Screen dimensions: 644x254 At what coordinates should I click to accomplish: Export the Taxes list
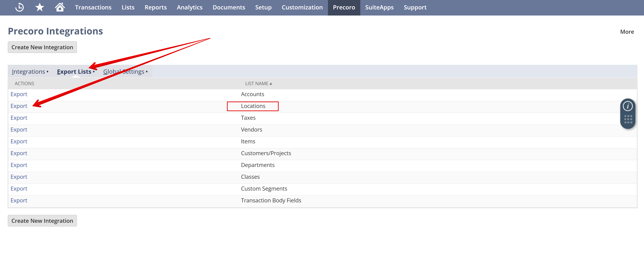click(19, 118)
